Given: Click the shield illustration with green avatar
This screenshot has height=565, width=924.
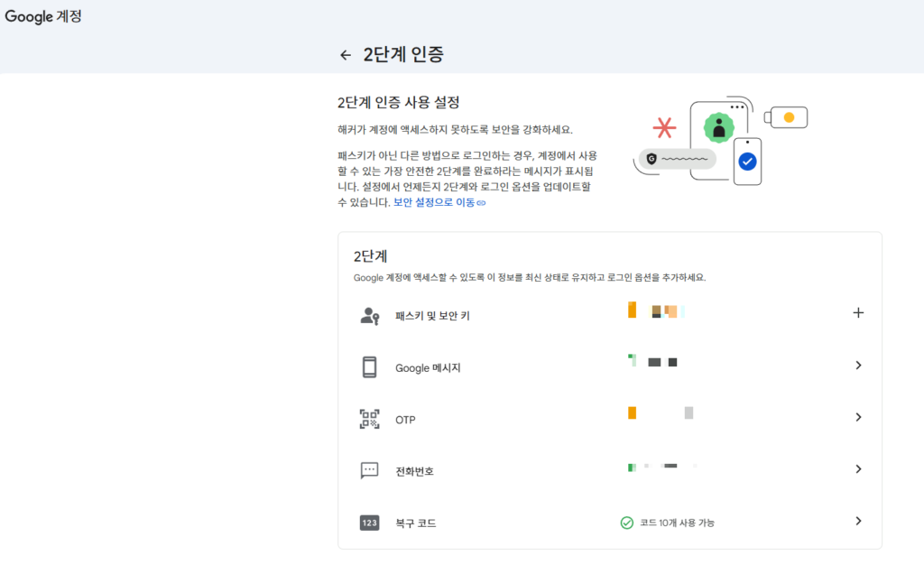Looking at the screenshot, I should [717, 126].
